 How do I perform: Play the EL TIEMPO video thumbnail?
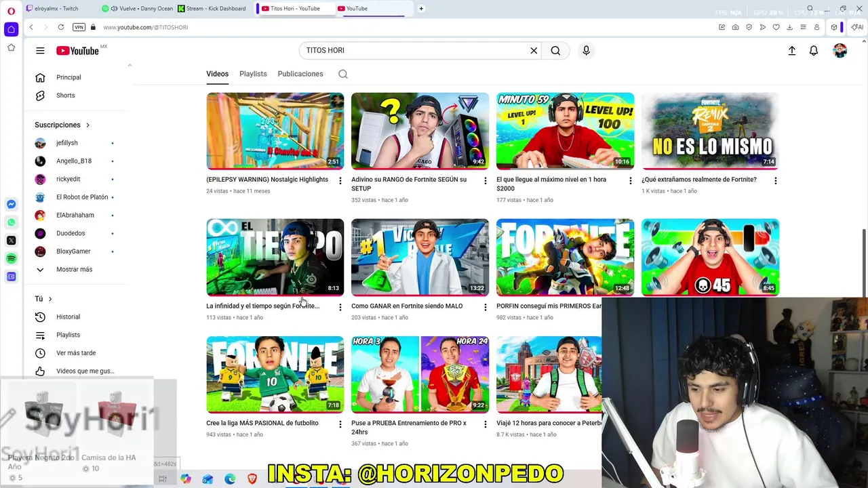tap(275, 257)
